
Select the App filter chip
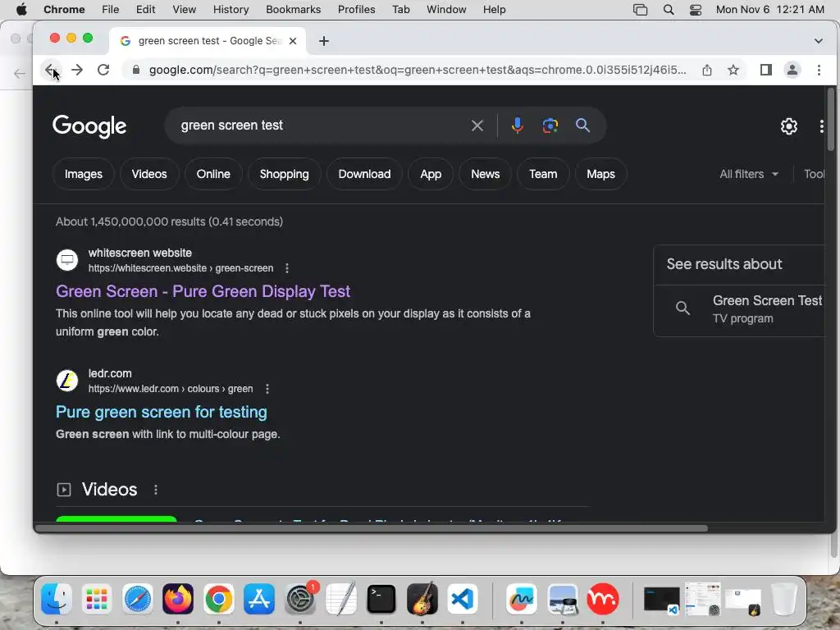pos(431,174)
